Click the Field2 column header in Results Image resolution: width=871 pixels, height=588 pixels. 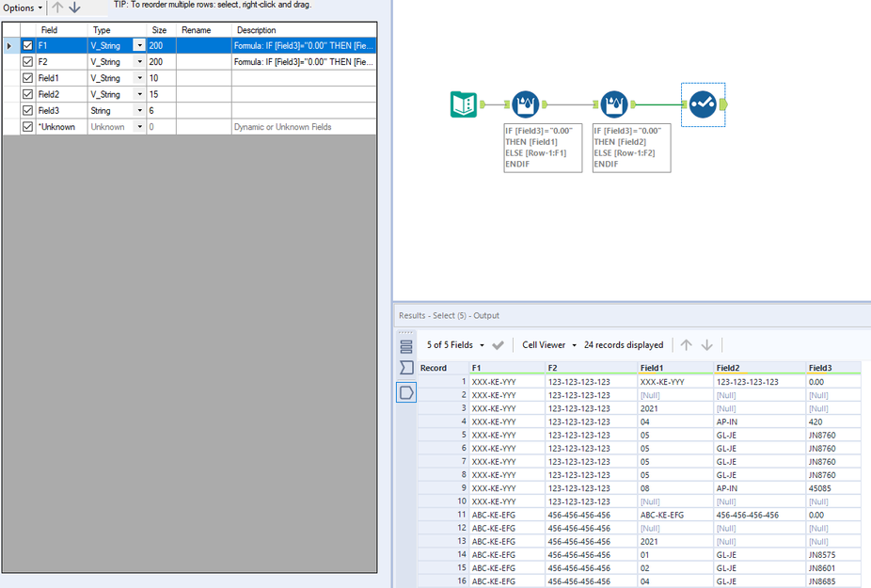coord(760,368)
